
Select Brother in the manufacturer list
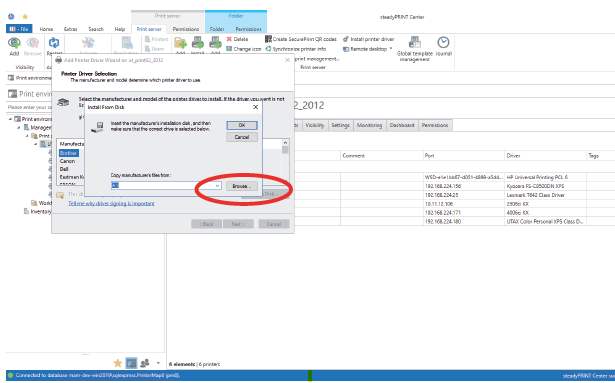pos(69,153)
